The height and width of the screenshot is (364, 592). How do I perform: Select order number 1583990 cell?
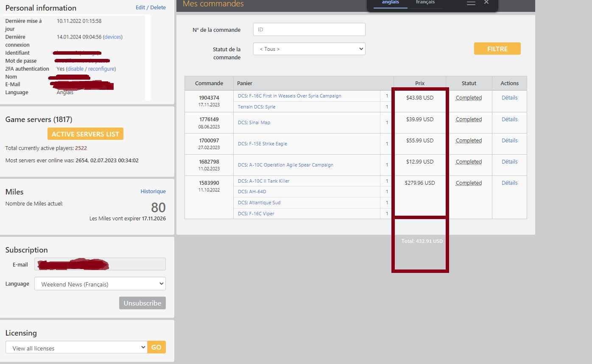209,197
